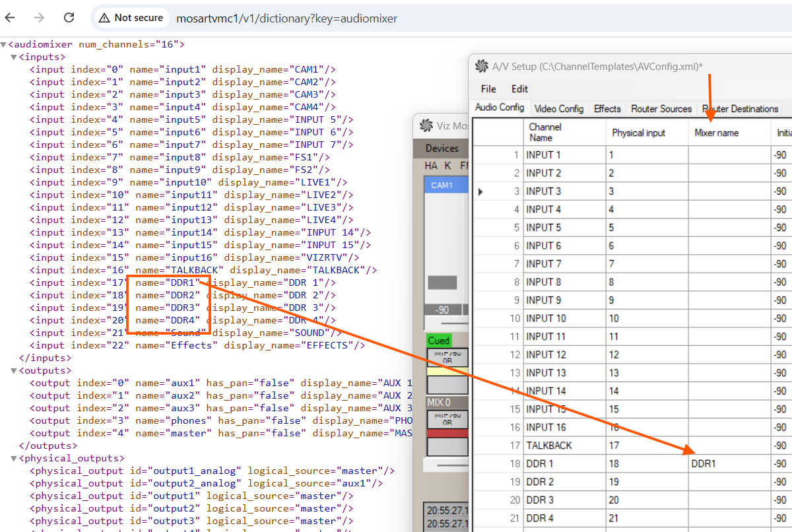This screenshot has height=532, width=792.
Task: Open the Edit menu in A/V Setup
Action: tap(519, 88)
